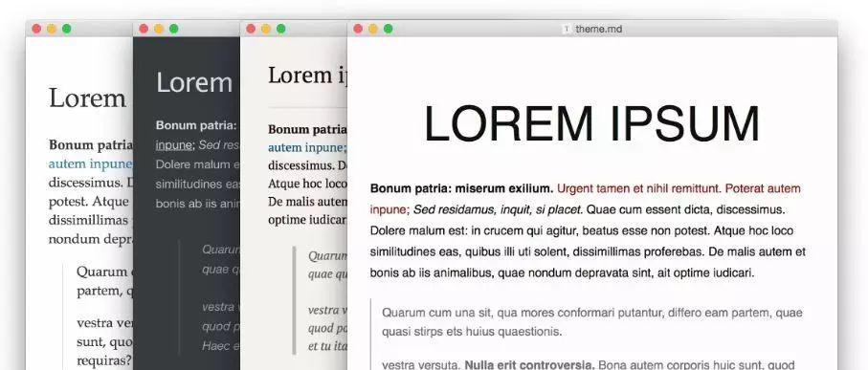This screenshot has width=868, height=370.
Task: Close the front theme.md window
Action: pos(358,29)
